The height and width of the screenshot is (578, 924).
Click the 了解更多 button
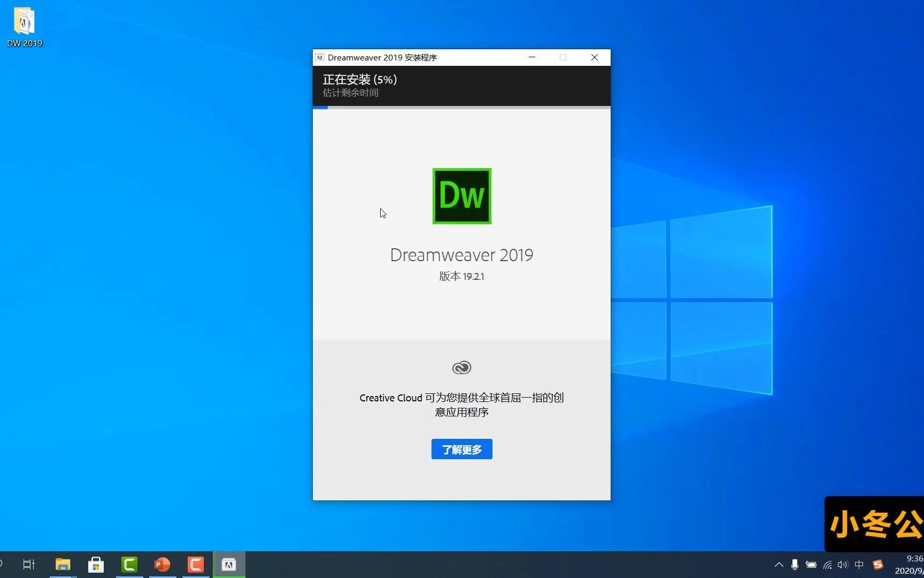pos(461,449)
